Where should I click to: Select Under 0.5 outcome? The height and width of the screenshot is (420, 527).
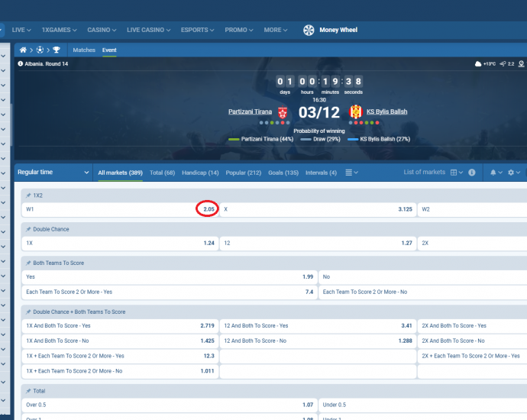pyautogui.click(x=423, y=405)
